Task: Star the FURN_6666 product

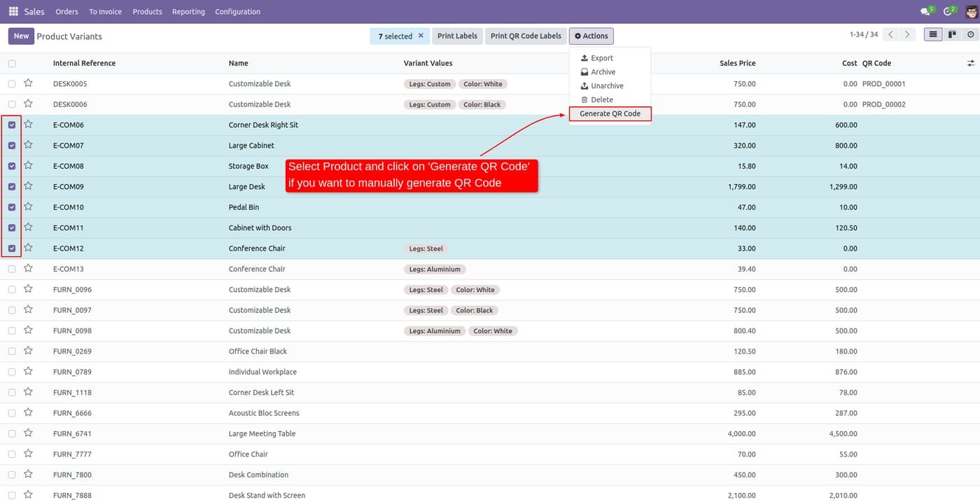Action: pos(28,412)
